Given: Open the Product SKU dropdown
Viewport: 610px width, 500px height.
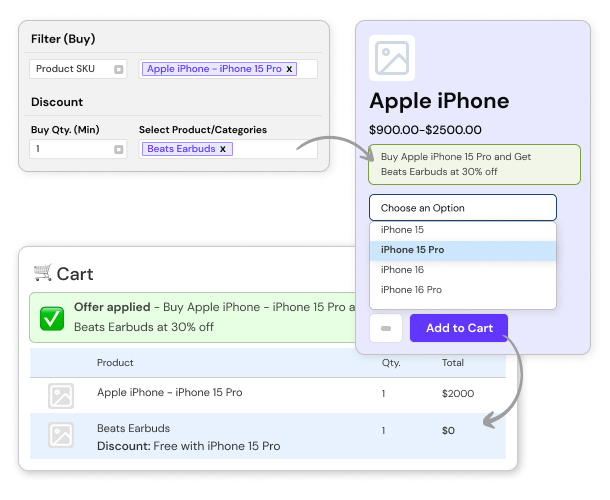Looking at the screenshot, I should [118, 69].
